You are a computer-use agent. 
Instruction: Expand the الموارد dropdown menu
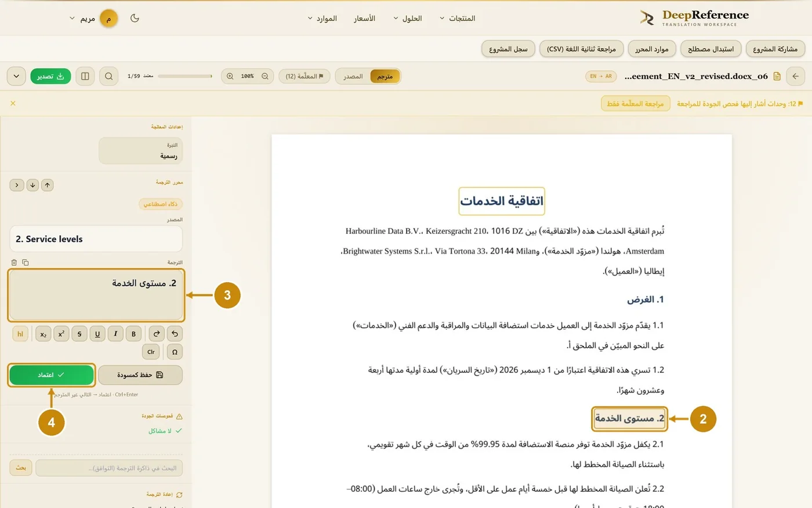[322, 19]
